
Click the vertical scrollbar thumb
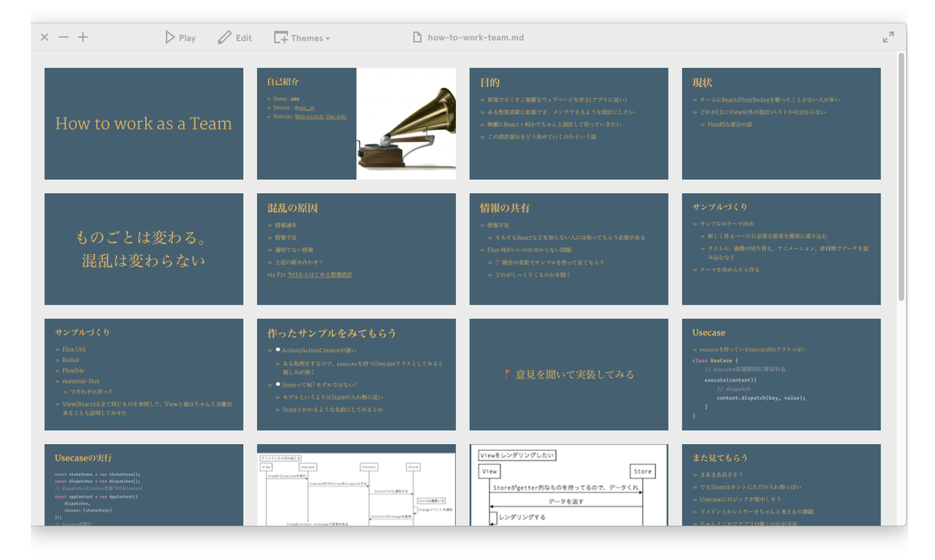[x=901, y=176]
